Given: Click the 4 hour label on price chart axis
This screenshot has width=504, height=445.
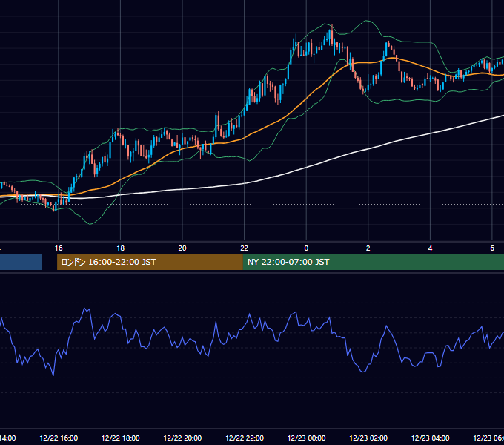Looking at the screenshot, I should coord(430,248).
